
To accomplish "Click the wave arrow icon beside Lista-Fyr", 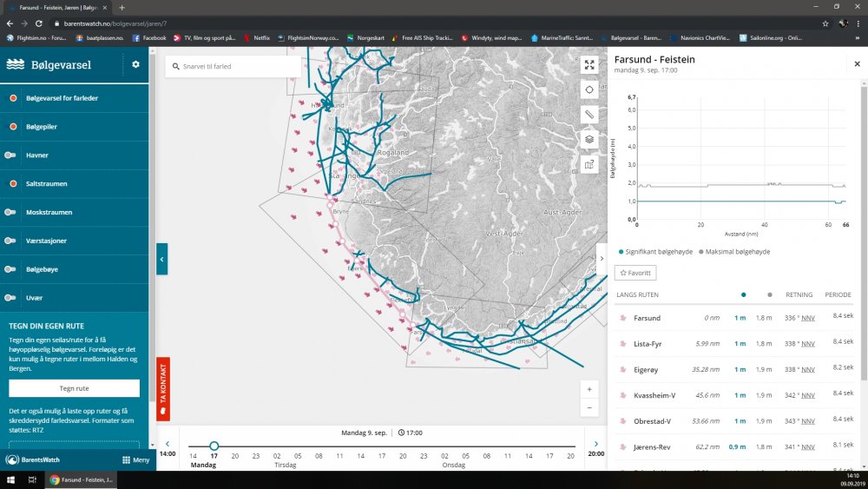I will (x=622, y=344).
